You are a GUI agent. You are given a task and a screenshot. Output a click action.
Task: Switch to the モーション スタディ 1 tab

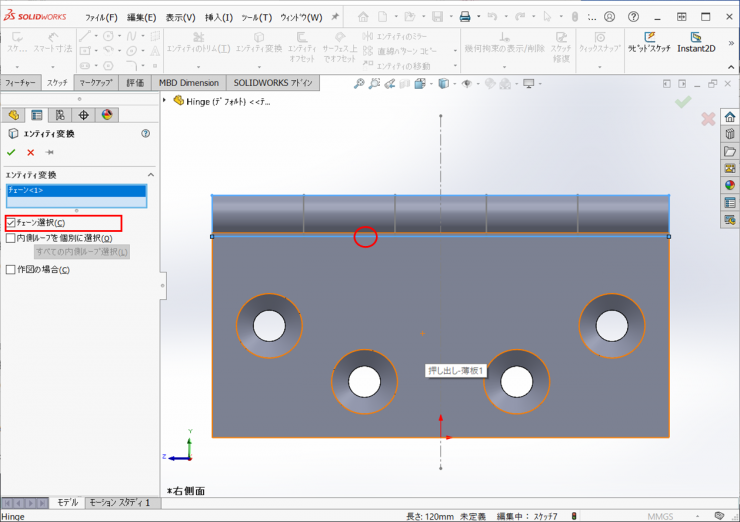(x=119, y=502)
